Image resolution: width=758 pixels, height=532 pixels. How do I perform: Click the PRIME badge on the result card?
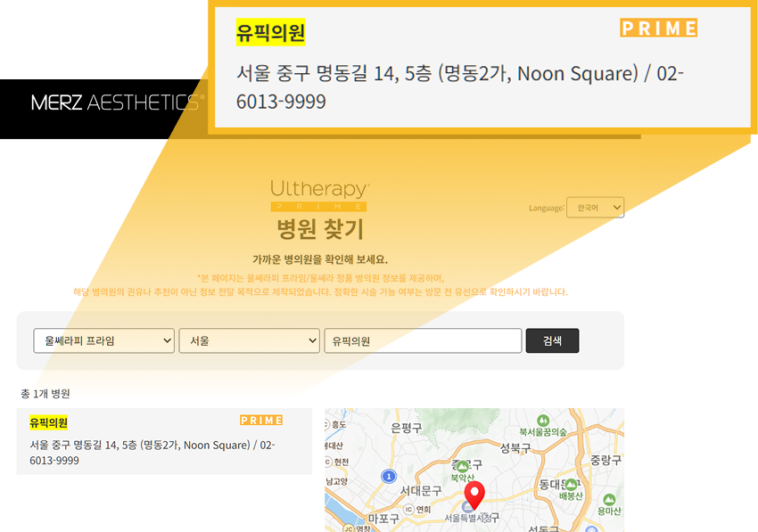pos(263,421)
